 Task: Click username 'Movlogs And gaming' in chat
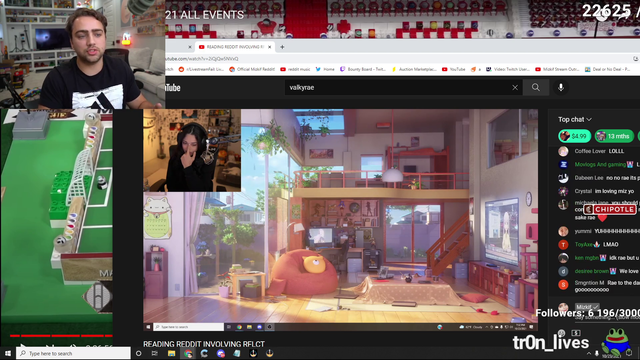[600, 164]
